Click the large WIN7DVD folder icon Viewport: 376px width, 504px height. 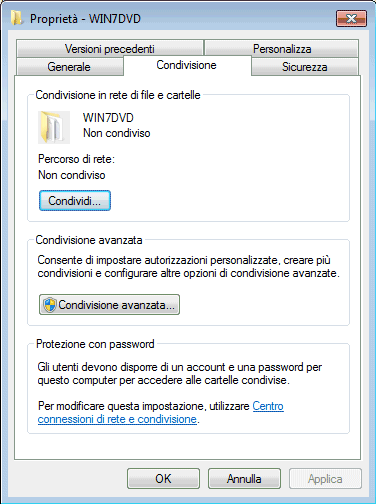tap(54, 127)
